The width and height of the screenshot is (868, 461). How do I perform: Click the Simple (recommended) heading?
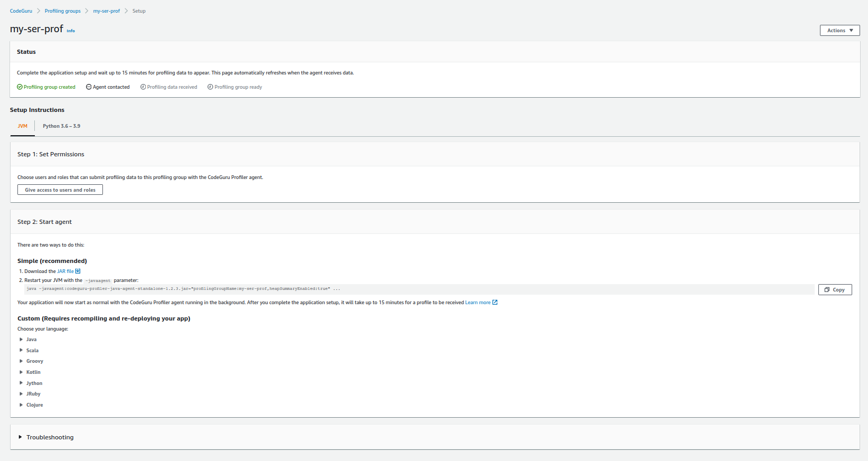(52, 261)
